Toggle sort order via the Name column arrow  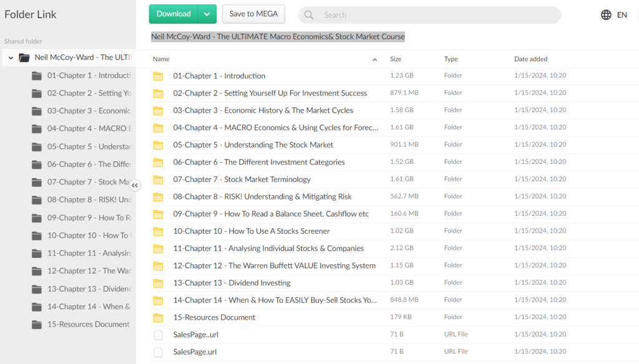click(x=374, y=59)
